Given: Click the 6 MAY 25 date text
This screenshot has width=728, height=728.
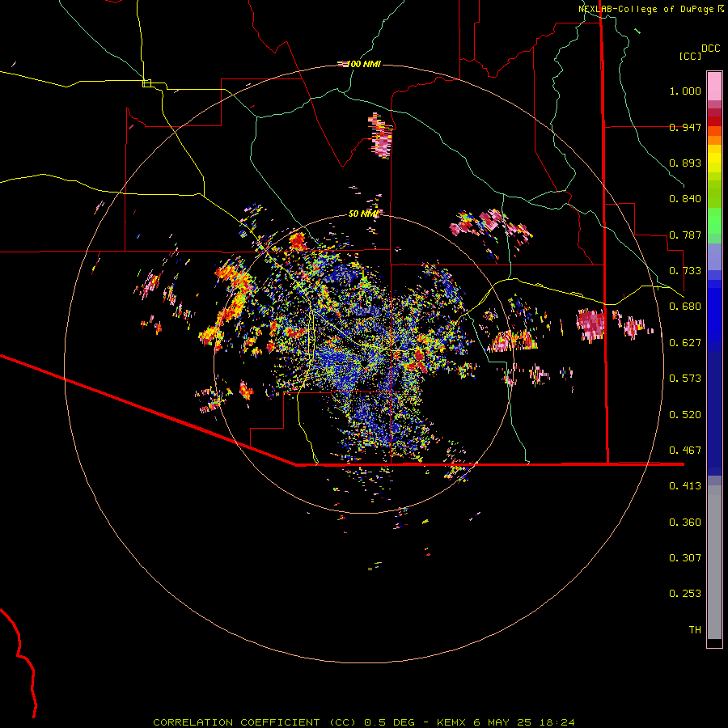Looking at the screenshot, I should tap(502, 722).
